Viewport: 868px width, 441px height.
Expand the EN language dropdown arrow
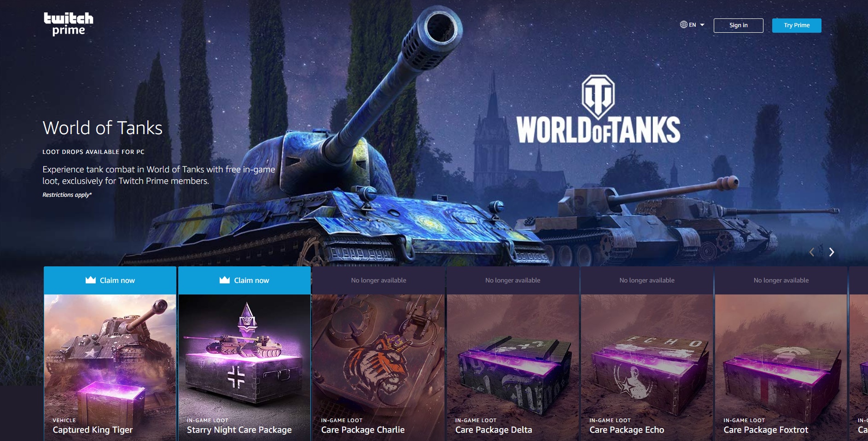coord(702,25)
